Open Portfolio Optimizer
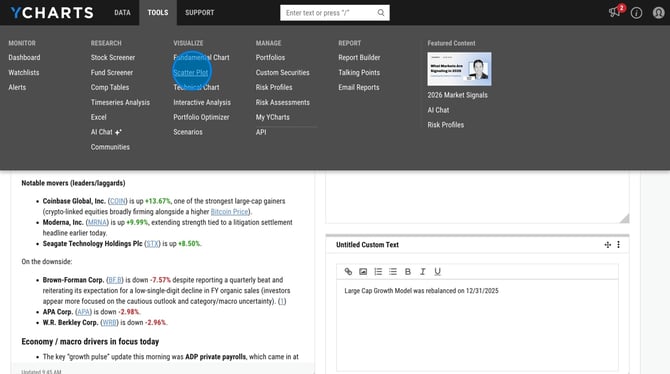 pyautogui.click(x=201, y=117)
